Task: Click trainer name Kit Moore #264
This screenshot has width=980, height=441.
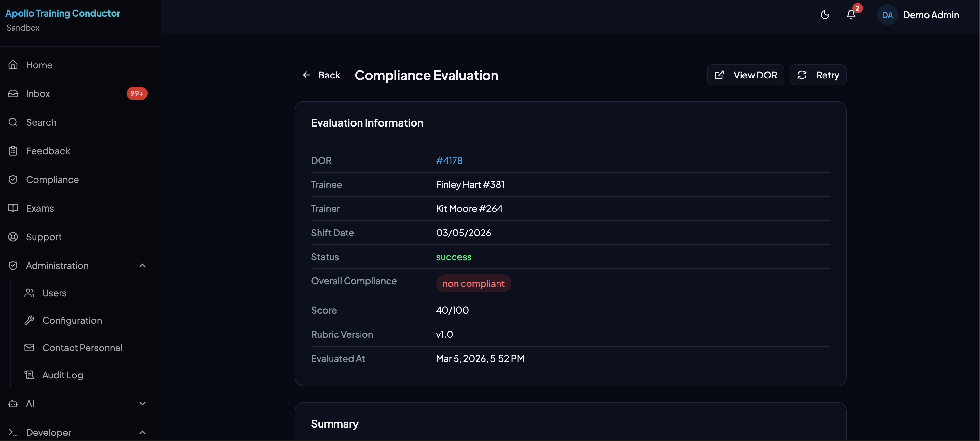Action: pos(469,209)
